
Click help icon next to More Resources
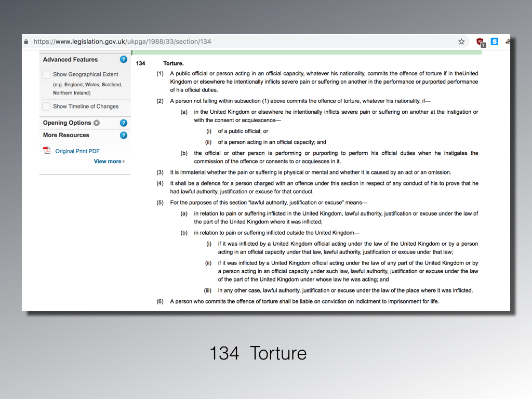(124, 136)
